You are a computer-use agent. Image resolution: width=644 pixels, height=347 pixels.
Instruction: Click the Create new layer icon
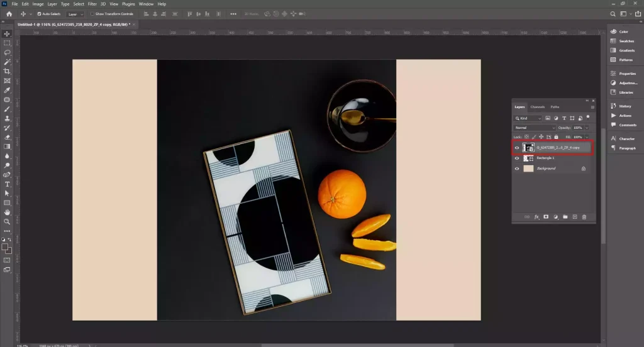(x=575, y=217)
